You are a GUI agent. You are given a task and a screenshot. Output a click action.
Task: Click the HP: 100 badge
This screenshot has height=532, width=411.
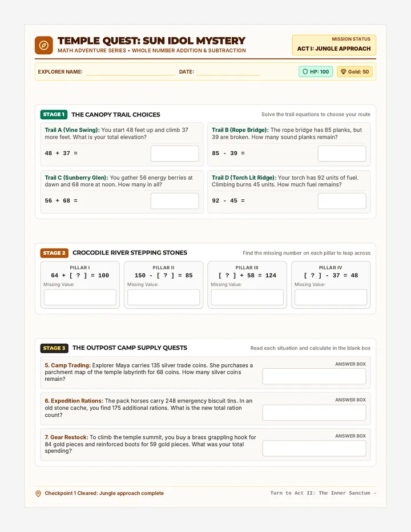click(x=316, y=71)
